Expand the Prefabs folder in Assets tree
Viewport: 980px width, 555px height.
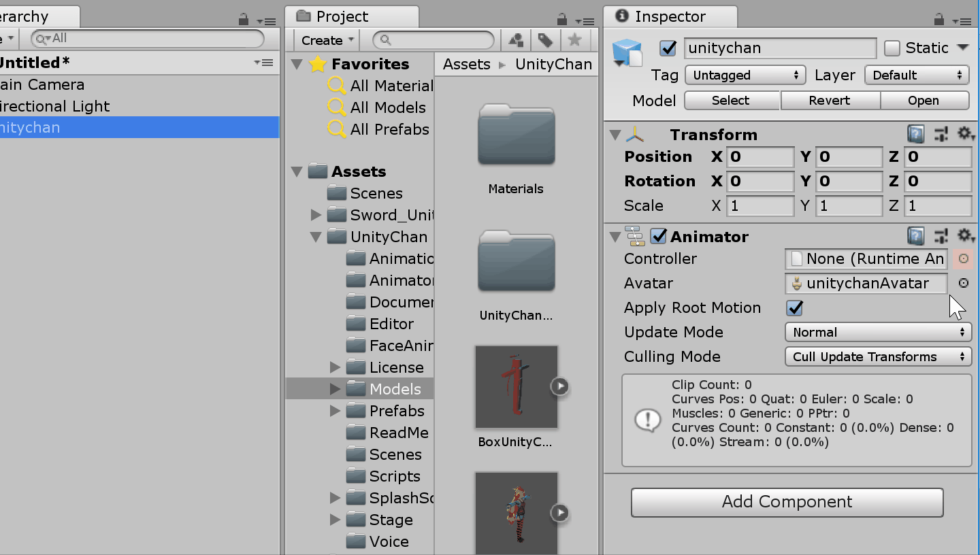[335, 411]
